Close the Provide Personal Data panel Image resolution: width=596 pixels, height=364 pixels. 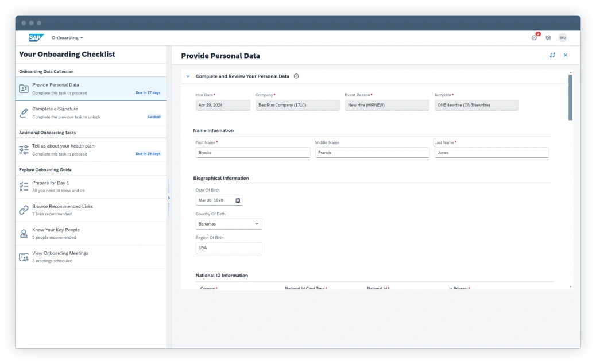[x=566, y=55]
